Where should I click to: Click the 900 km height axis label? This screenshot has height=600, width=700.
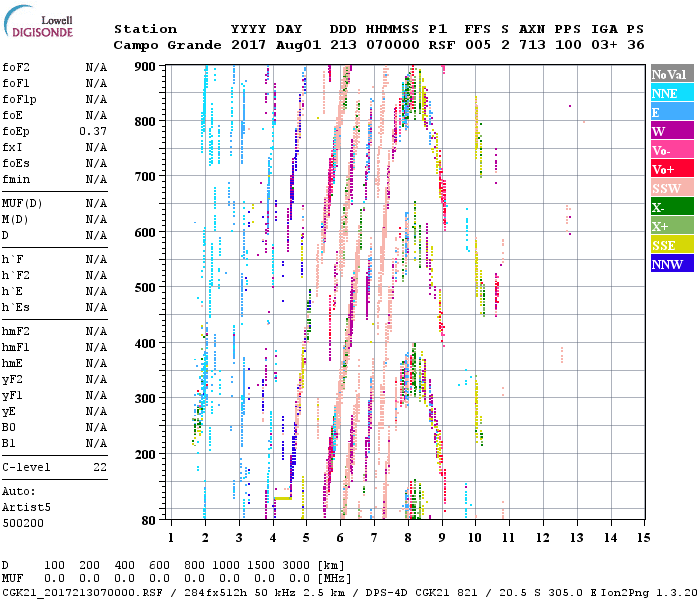[x=145, y=67]
